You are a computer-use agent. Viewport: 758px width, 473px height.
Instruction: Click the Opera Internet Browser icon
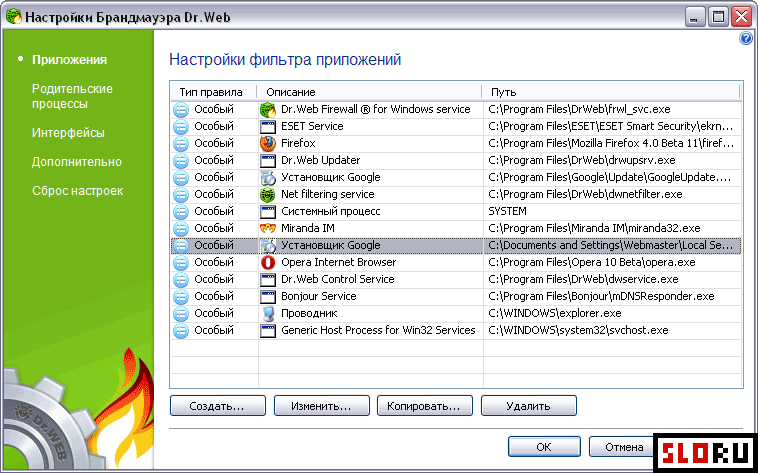(x=267, y=263)
